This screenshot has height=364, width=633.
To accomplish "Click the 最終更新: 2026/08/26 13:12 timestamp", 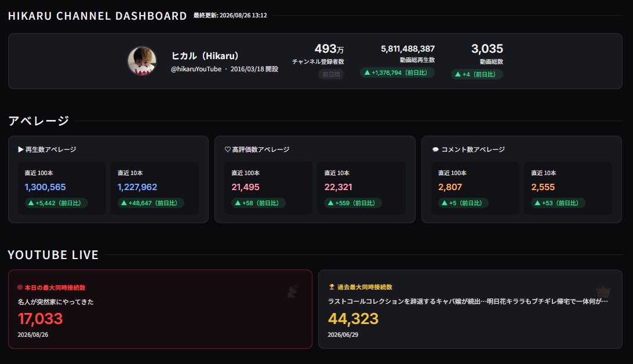I will pyautogui.click(x=230, y=15).
